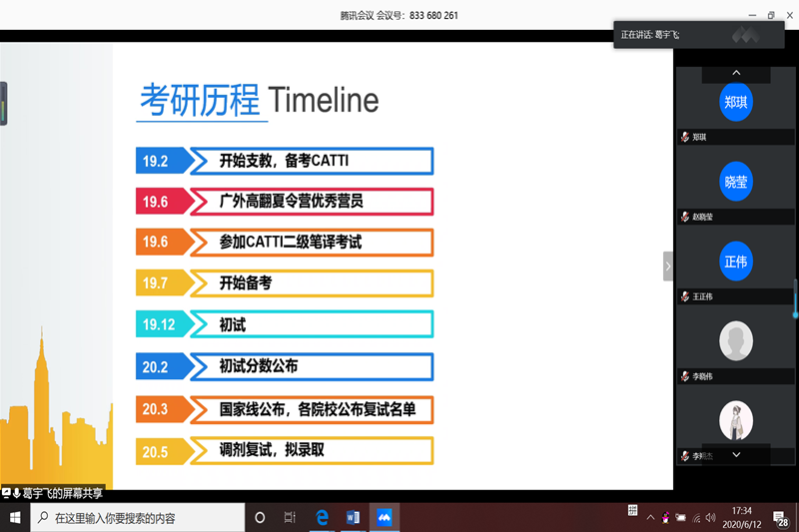799x532 pixels.
Task: Open Microsoft Word from taskbar
Action: 353,518
